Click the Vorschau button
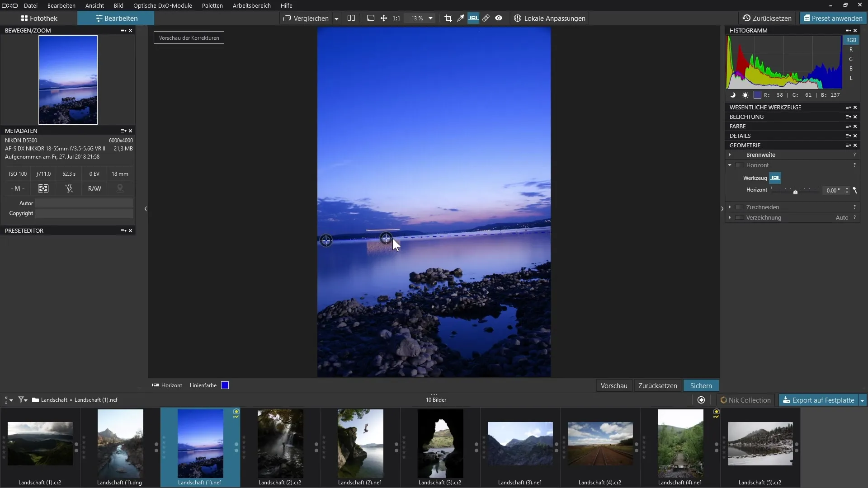 tap(614, 386)
